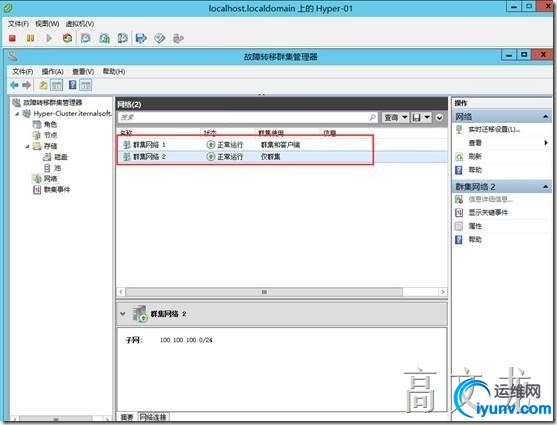The height and width of the screenshot is (425, 557).
Task: Click the status icon of 群集网络 2
Action: (211, 156)
